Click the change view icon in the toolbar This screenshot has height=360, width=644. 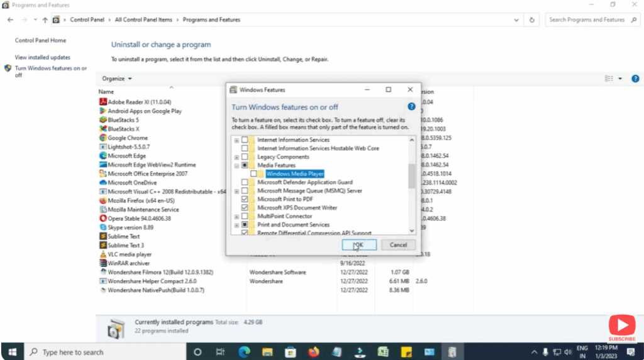pyautogui.click(x=609, y=79)
